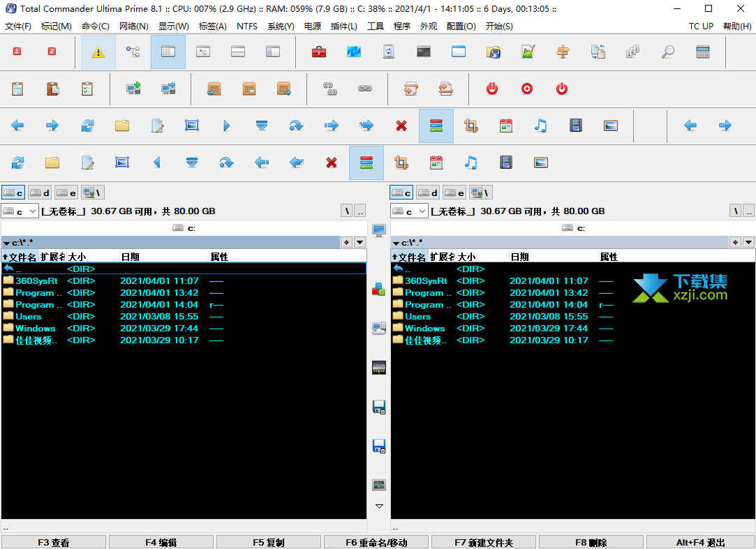This screenshot has width=756, height=549.
Task: Toggle the yellow warning triangle button
Action: (x=98, y=52)
